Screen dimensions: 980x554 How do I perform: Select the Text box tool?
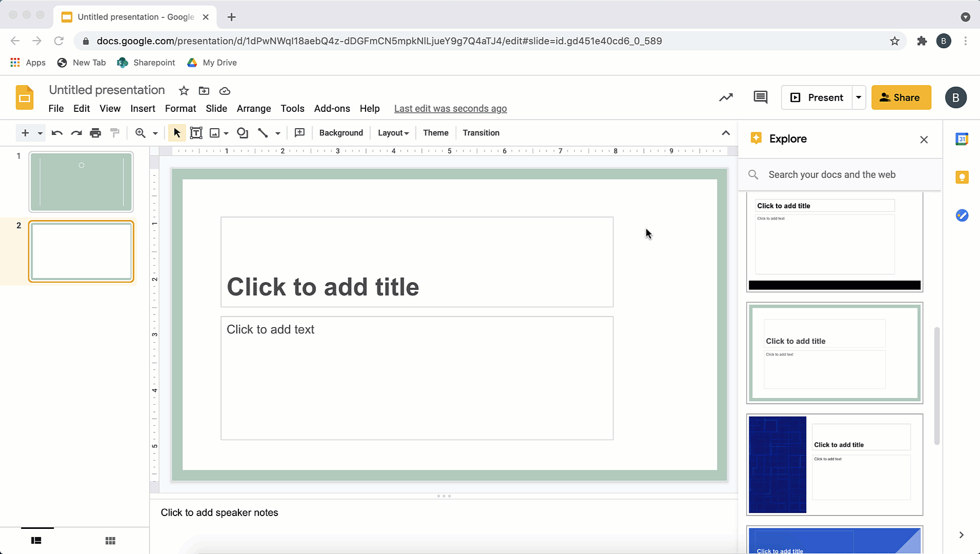click(196, 133)
